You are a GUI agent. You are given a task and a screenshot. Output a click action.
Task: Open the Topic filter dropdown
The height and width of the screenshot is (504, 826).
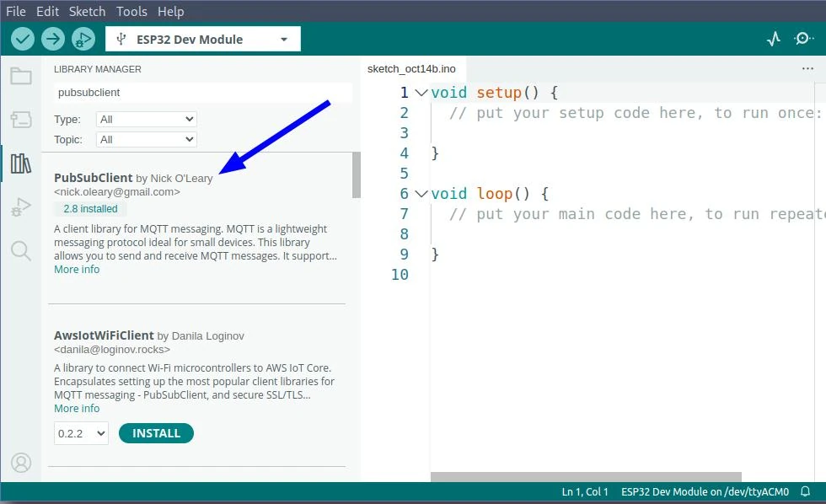(x=146, y=140)
